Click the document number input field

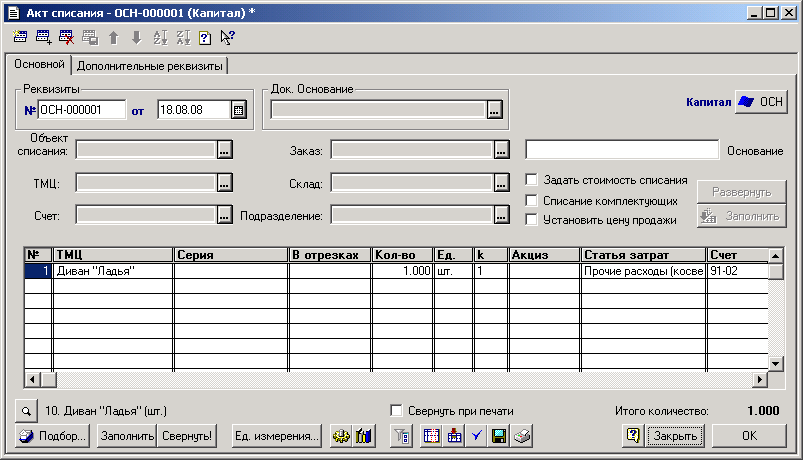pos(81,110)
